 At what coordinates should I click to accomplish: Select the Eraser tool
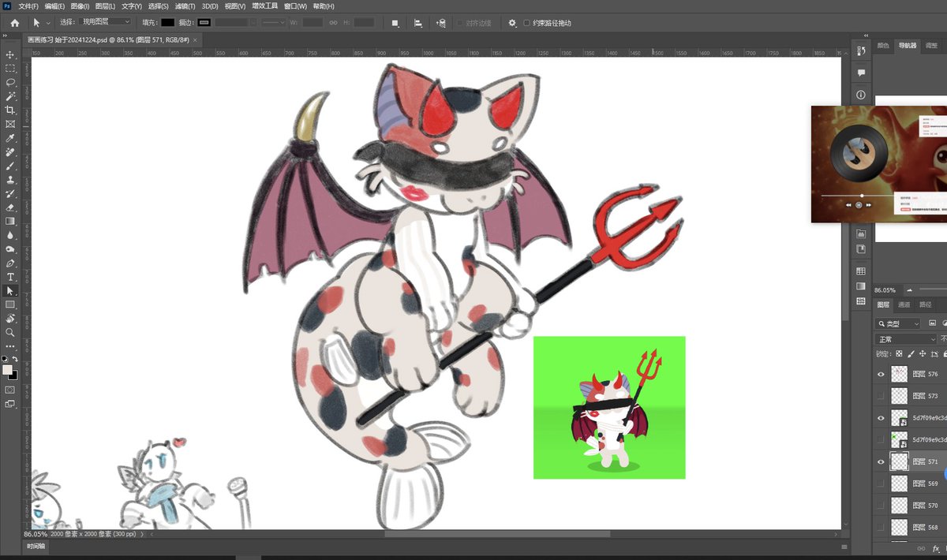[10, 207]
